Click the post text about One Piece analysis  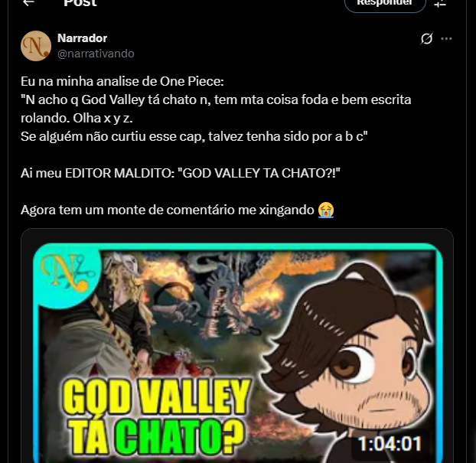(x=216, y=109)
